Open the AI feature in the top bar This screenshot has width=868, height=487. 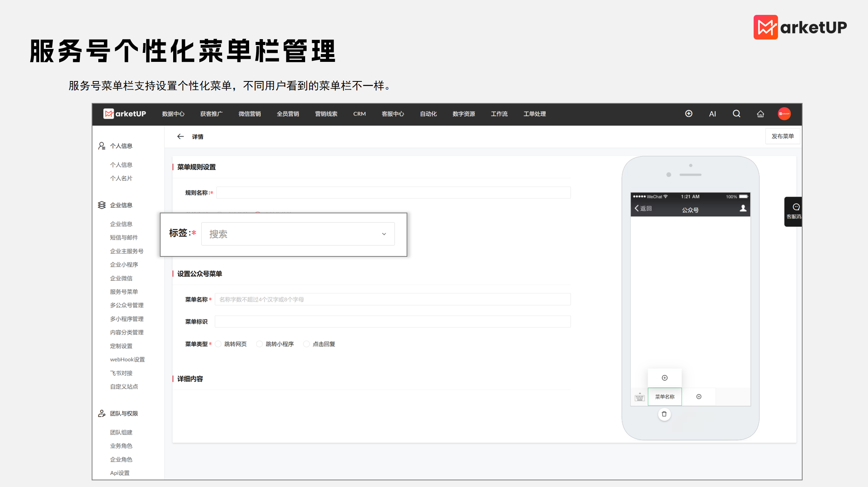click(x=712, y=114)
